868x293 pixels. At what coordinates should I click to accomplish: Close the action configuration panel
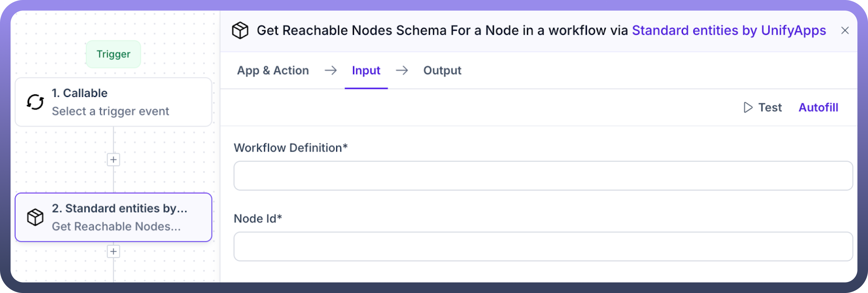coord(844,30)
